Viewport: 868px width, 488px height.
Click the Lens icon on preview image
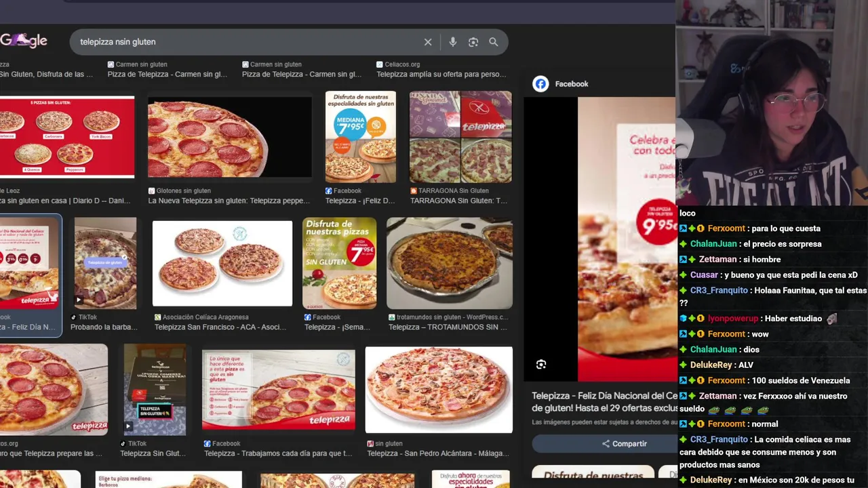coord(541,365)
